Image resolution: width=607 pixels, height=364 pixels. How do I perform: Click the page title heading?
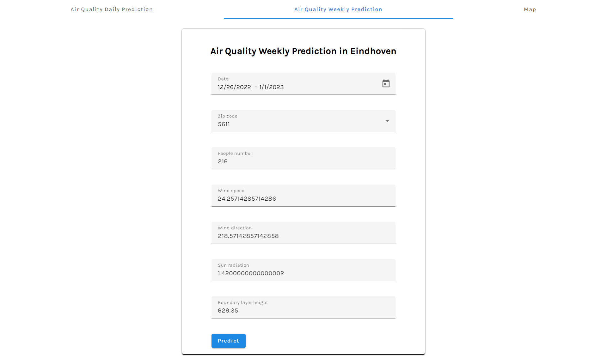(x=303, y=51)
